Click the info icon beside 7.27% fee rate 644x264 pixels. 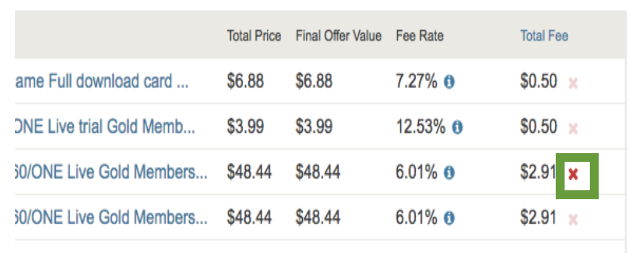449,83
